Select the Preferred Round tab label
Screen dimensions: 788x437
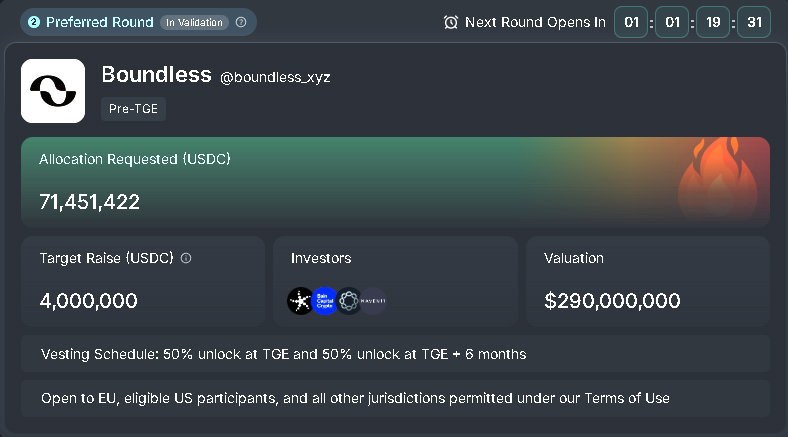100,22
